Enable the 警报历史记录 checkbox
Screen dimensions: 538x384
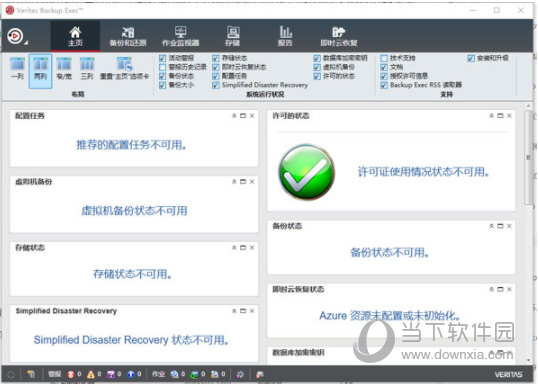(163, 67)
